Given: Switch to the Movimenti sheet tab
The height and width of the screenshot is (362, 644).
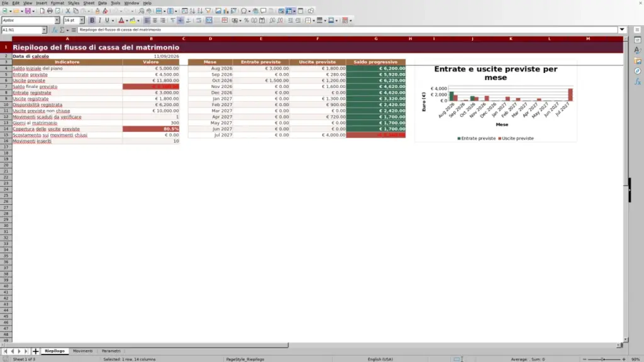Looking at the screenshot, I should [82, 351].
